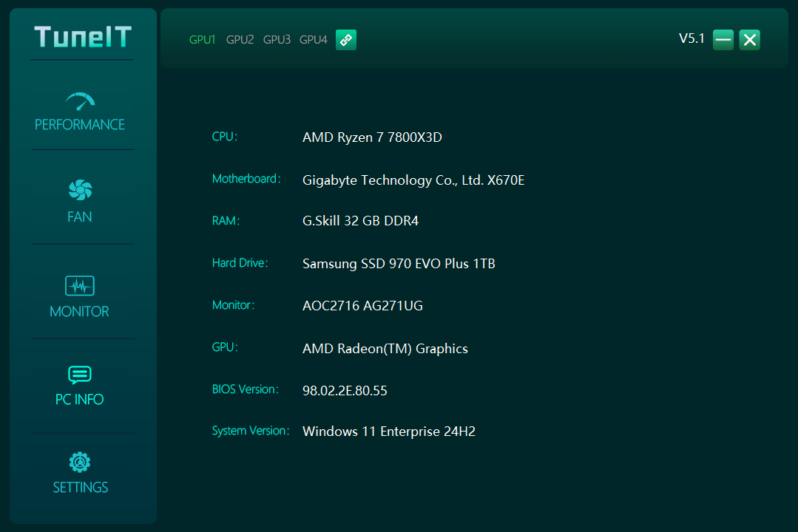Click the SETTINGS text label in sidebar

pos(80,488)
